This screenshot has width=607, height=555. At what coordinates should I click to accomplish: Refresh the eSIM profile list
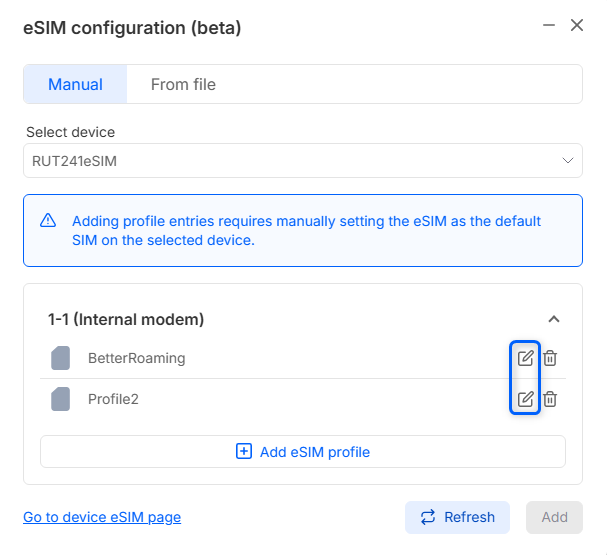(457, 517)
